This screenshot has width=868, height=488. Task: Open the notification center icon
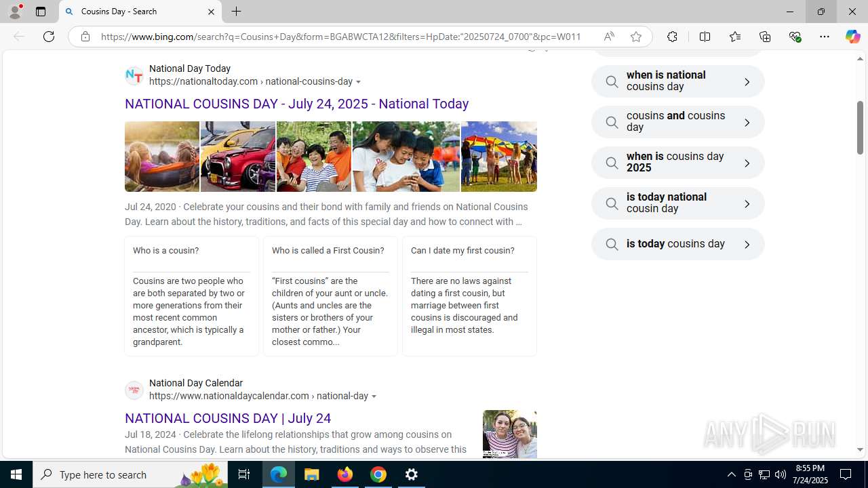(x=846, y=474)
